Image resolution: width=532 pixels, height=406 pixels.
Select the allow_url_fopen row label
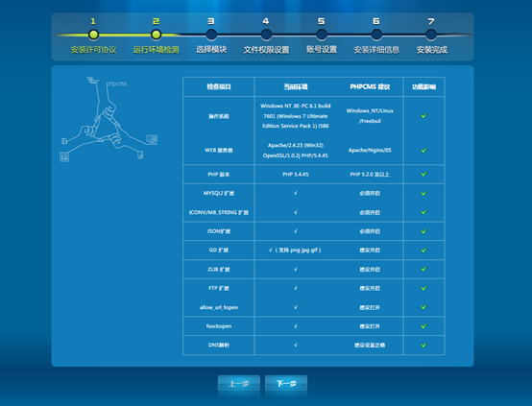pos(219,307)
